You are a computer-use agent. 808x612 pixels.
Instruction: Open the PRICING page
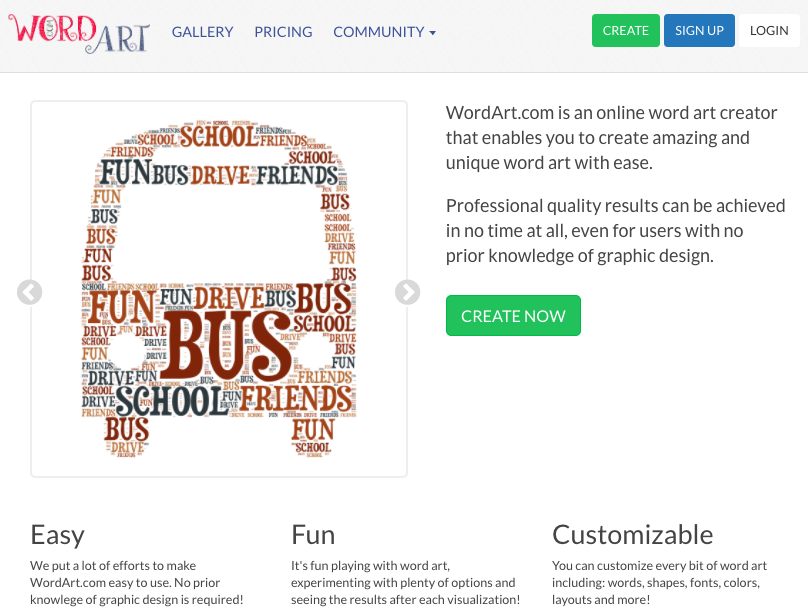coord(283,32)
